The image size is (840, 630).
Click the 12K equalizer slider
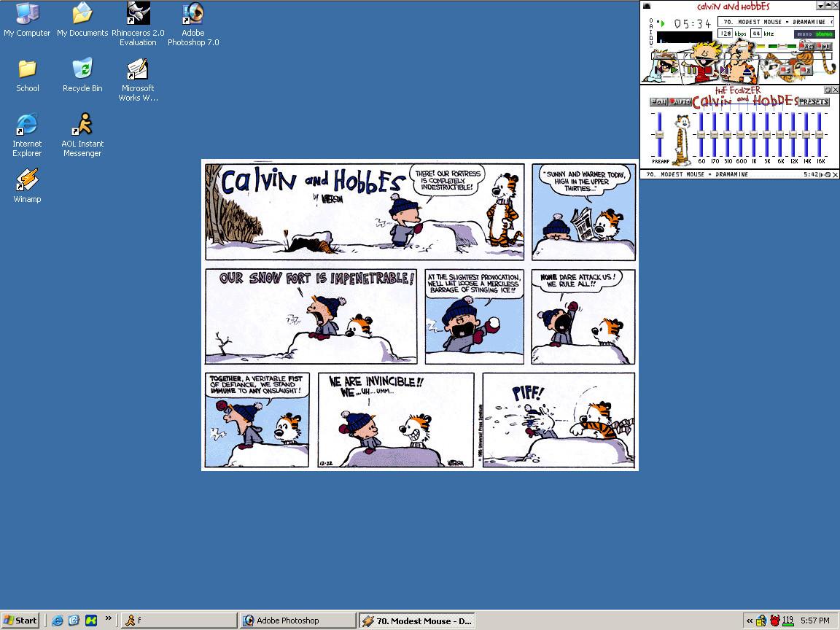(x=793, y=134)
